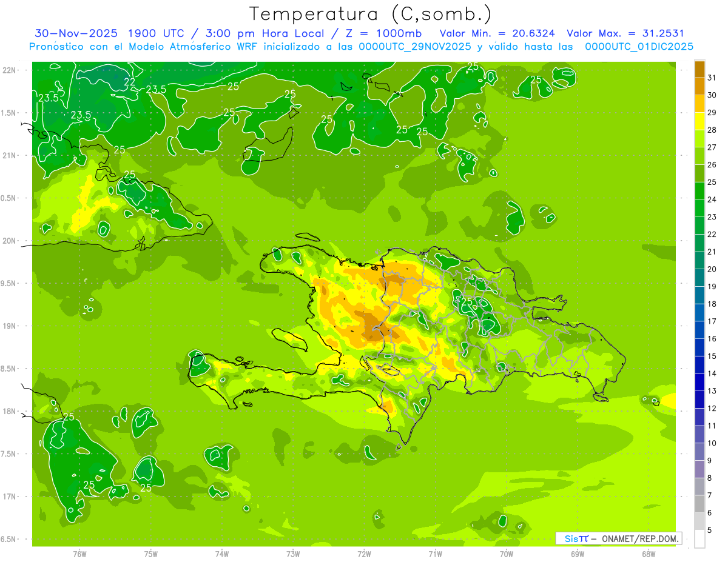The height and width of the screenshot is (562, 728).
Task: Click the '19N' latitude axis label
Action: (x=9, y=326)
